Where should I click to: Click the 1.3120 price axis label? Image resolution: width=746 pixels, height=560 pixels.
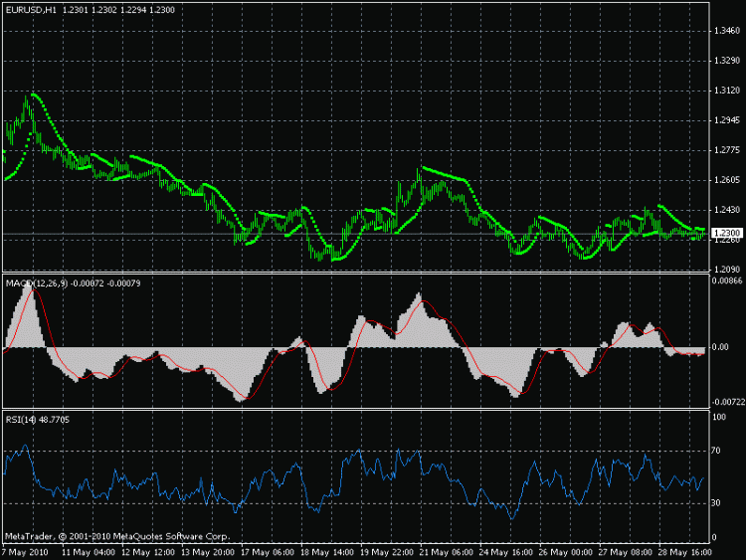pyautogui.click(x=727, y=91)
